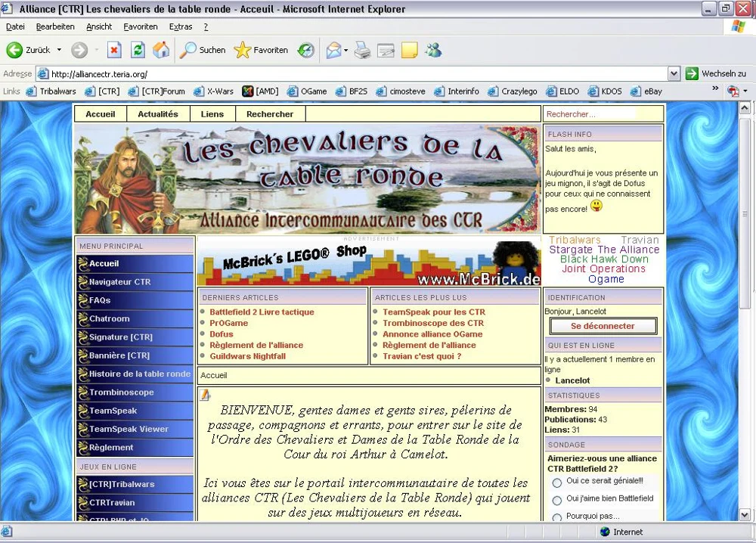Viewport: 756px width, 543px height.
Task: Stop loading with the red X icon
Action: [114, 50]
